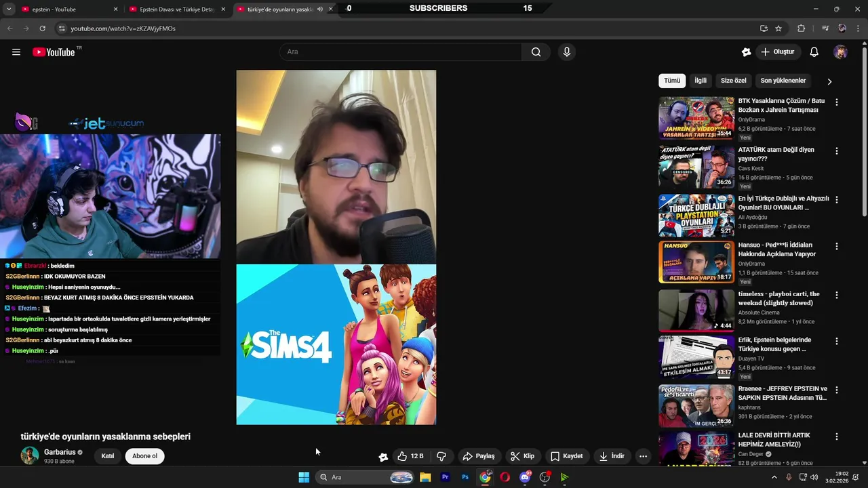Open Erlik, Epstein belgelerinde video thumbnail
The image size is (868, 488).
click(696, 357)
